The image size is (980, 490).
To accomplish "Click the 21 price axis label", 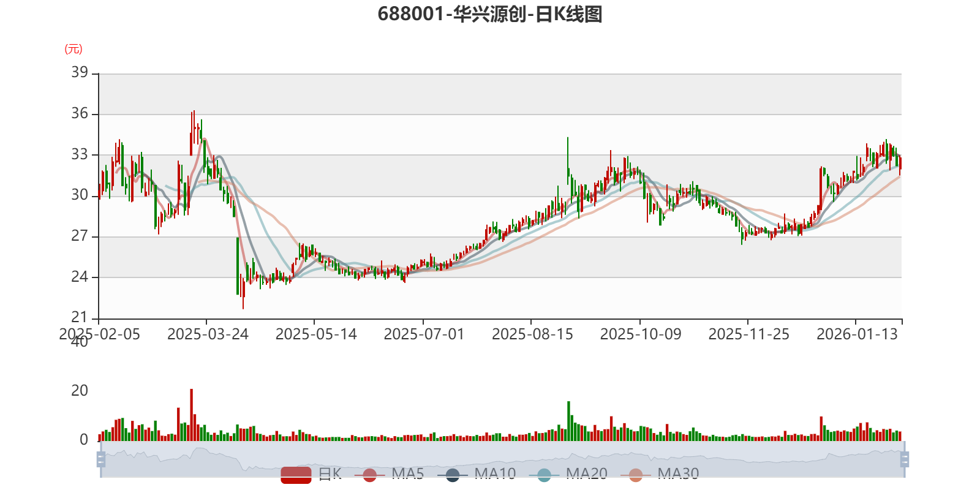I will point(80,317).
